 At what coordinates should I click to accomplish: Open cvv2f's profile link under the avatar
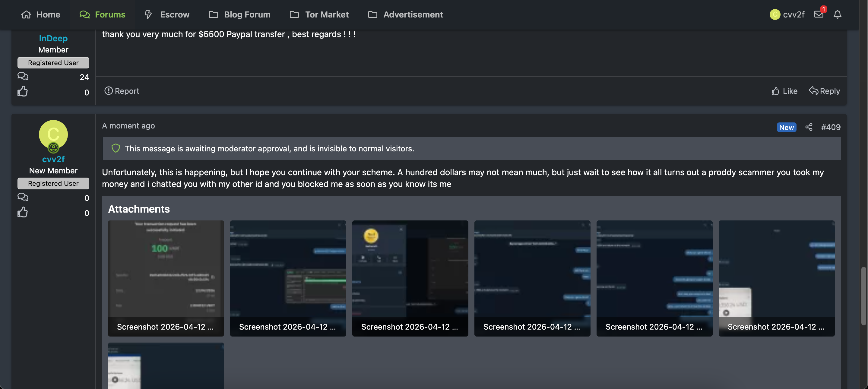pyautogui.click(x=53, y=159)
